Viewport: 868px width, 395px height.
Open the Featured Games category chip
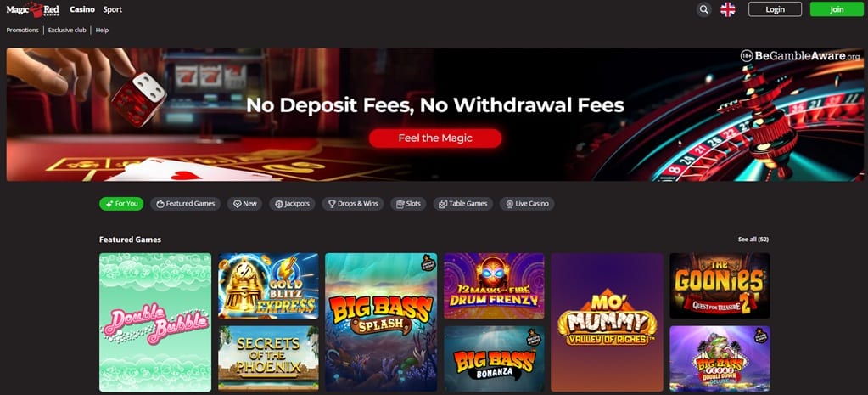click(x=186, y=204)
